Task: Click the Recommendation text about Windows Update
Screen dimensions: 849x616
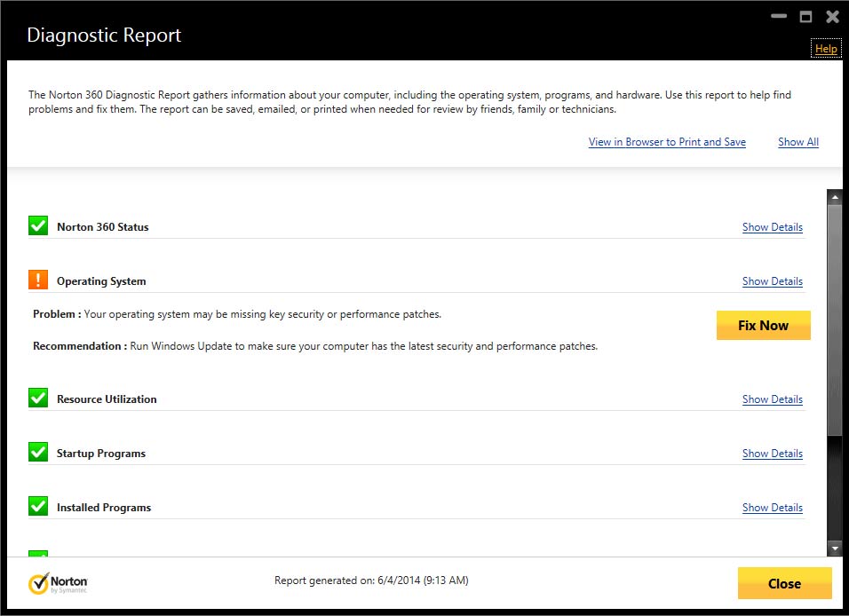Action: [x=315, y=346]
